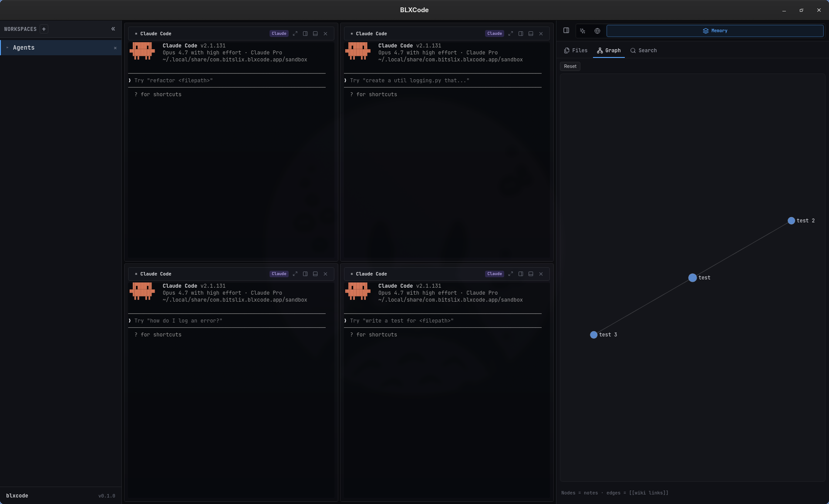Screen dimensions: 829x504
Task: Select the "test" graph node
Action: tap(692, 278)
